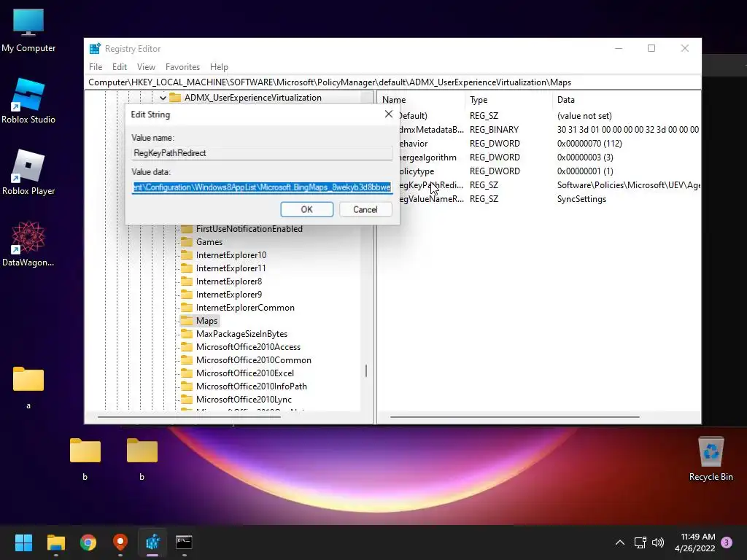Open the Edit menu
The width and height of the screenshot is (747, 560).
click(120, 67)
